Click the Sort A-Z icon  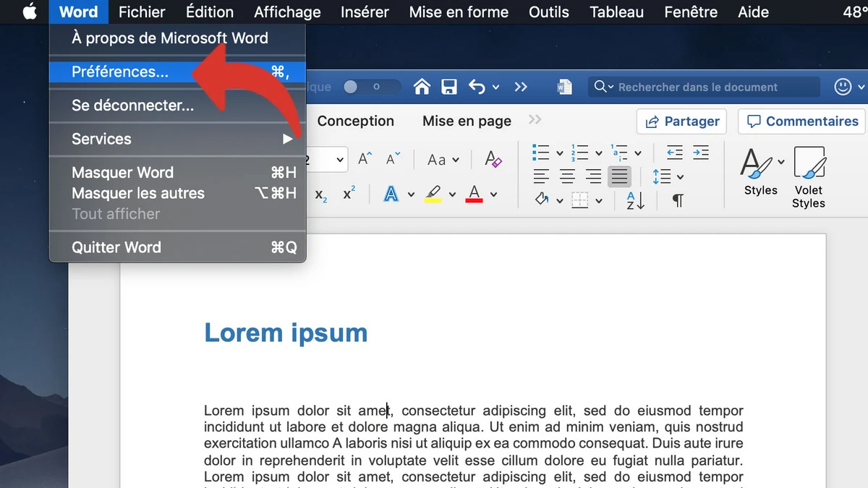pos(635,200)
